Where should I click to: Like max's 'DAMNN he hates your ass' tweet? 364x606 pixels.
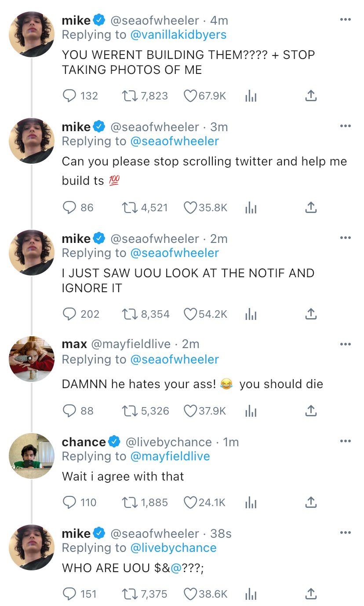coord(190,411)
